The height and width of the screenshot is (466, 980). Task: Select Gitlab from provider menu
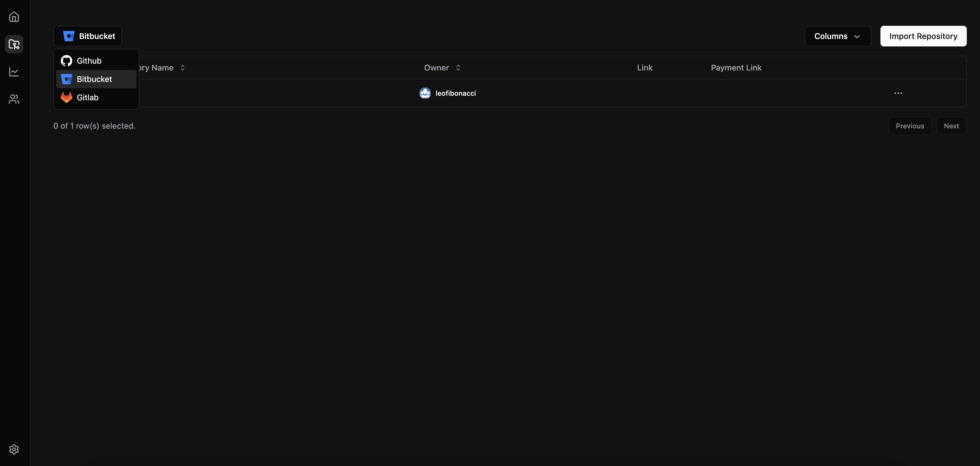[96, 97]
